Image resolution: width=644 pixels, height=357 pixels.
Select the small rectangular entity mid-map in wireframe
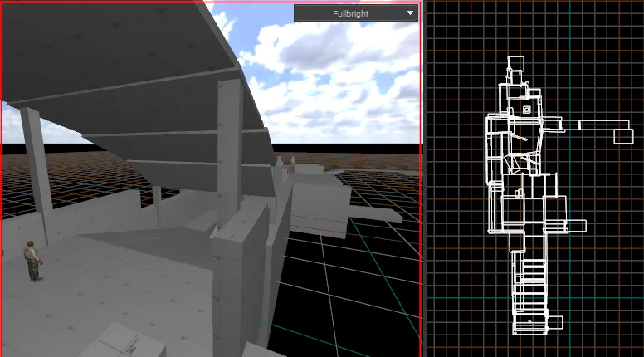tap(519, 193)
